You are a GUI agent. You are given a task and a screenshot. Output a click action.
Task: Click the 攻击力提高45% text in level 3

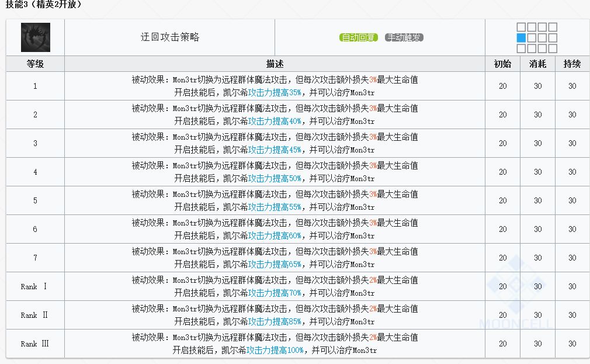[x=275, y=150]
